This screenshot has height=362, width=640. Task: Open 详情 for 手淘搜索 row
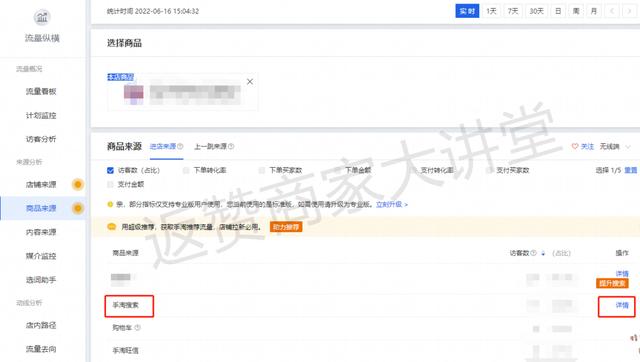622,305
